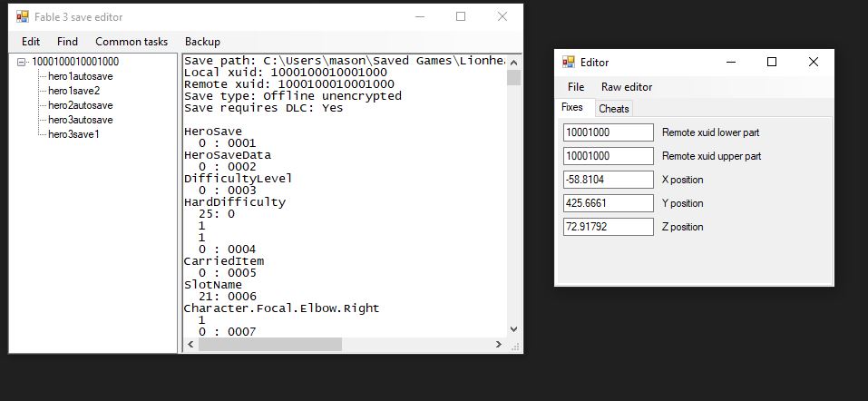Click the 'SlotName' line
This screenshot has height=401, width=868.
click(x=213, y=284)
